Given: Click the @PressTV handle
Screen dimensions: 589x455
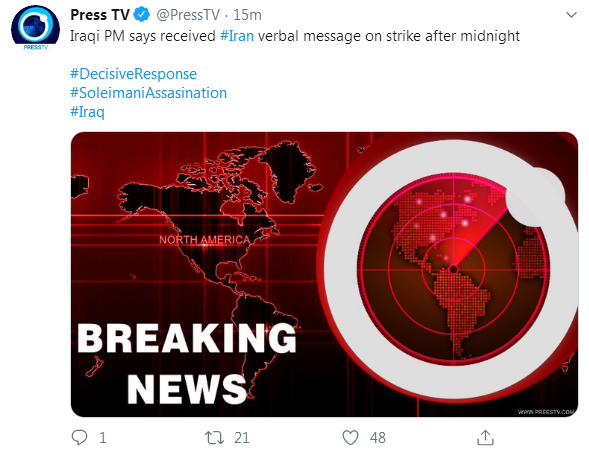Looking at the screenshot, I should 188,15.
